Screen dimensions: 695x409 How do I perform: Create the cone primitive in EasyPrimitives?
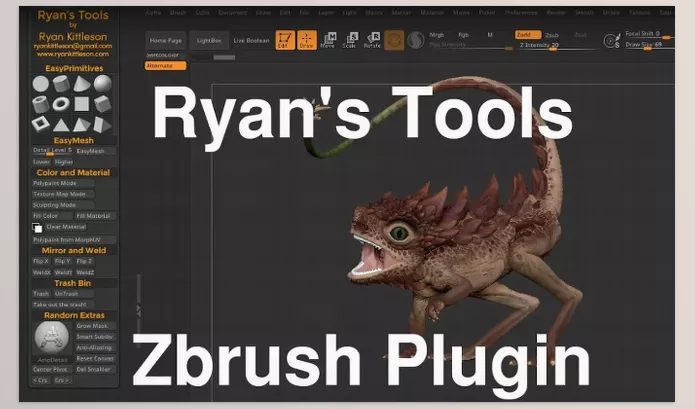[x=82, y=83]
